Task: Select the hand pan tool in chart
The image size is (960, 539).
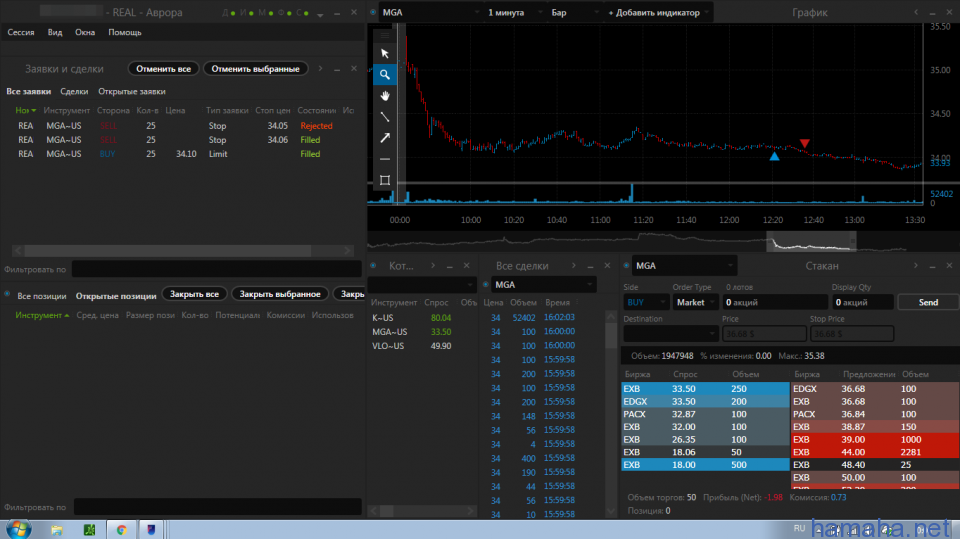Action: tap(384, 96)
